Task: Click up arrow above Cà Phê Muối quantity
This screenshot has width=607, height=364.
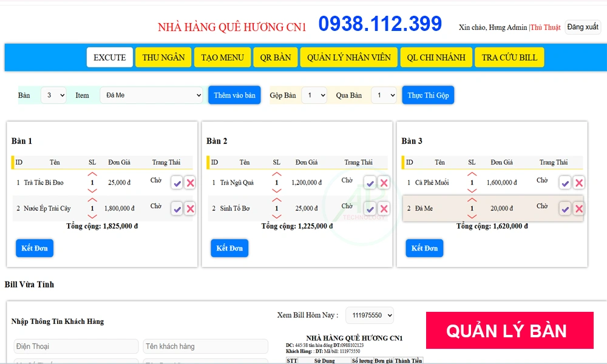Action: [472, 173]
